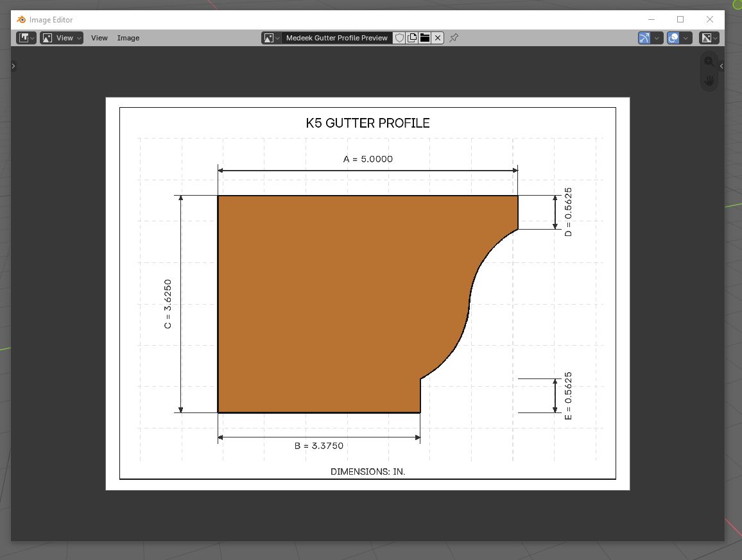Toggle the pin image icon
This screenshot has width=742, height=560.
[x=454, y=38]
